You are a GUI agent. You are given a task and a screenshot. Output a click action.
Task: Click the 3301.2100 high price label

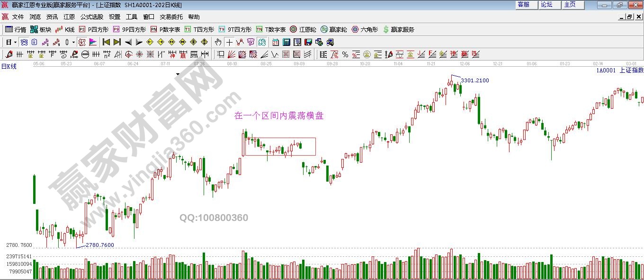tap(474, 80)
